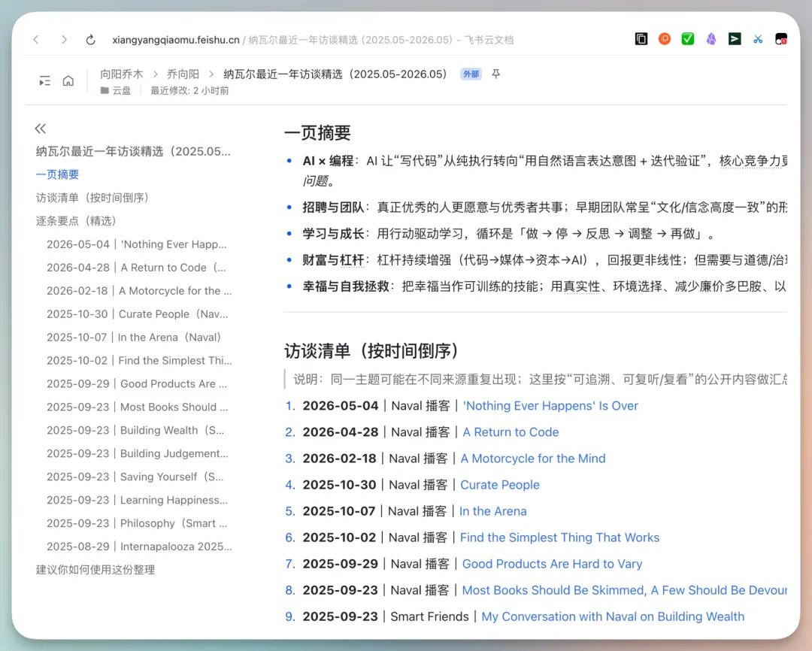Open the green checkmark extension icon
812x651 pixels.
point(688,39)
